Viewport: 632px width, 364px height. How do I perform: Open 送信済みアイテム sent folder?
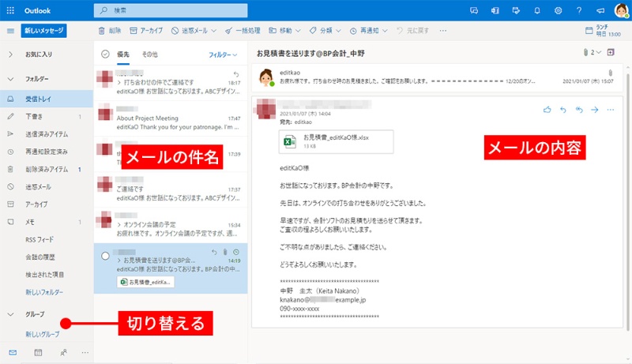click(47, 134)
